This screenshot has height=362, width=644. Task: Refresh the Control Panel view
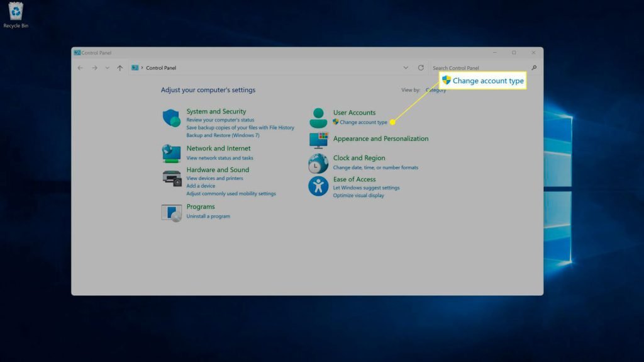tap(421, 68)
